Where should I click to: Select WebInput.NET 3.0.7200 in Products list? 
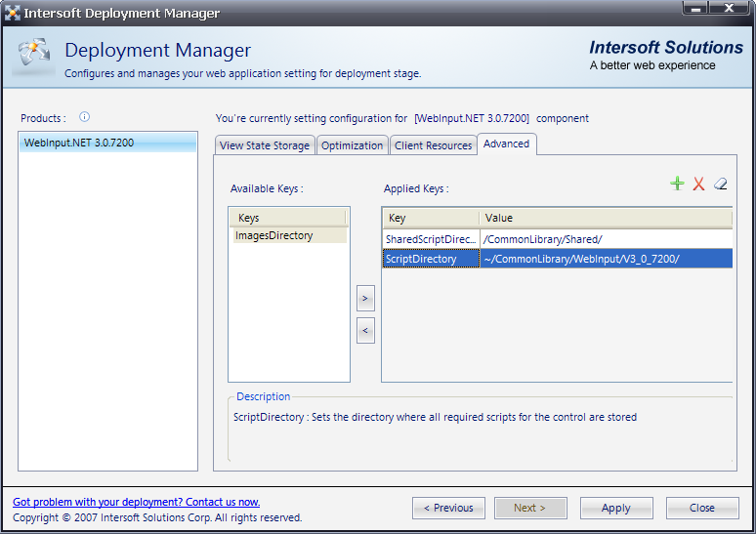tap(79, 143)
